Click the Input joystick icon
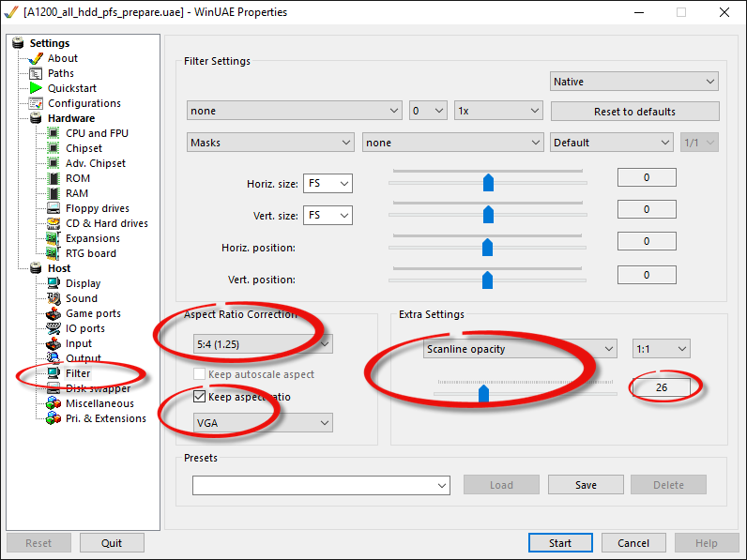 coord(53,343)
